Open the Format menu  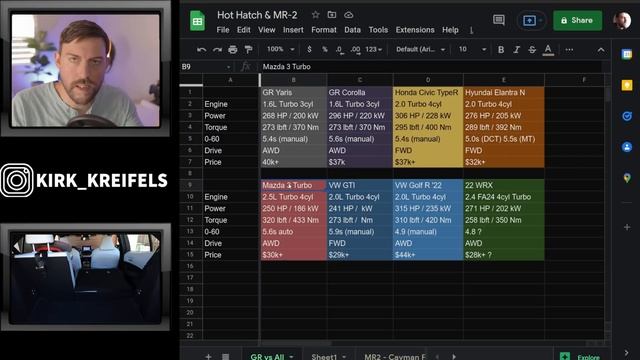click(x=324, y=30)
